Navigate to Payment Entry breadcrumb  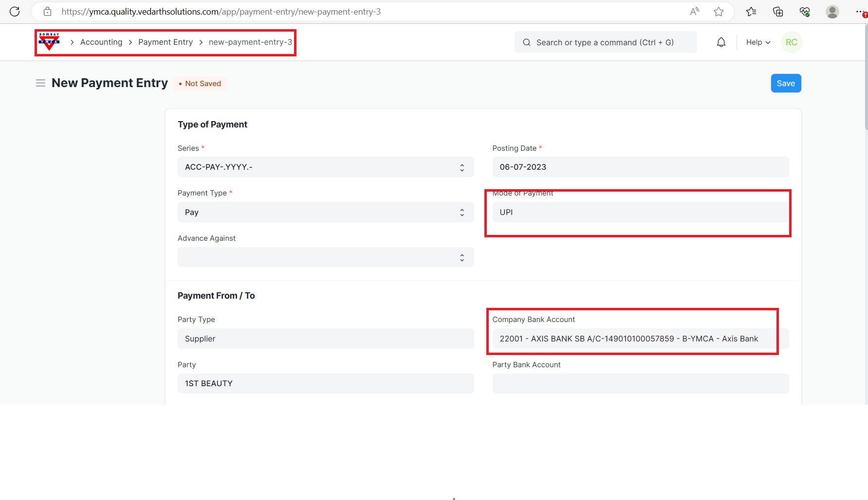click(166, 42)
